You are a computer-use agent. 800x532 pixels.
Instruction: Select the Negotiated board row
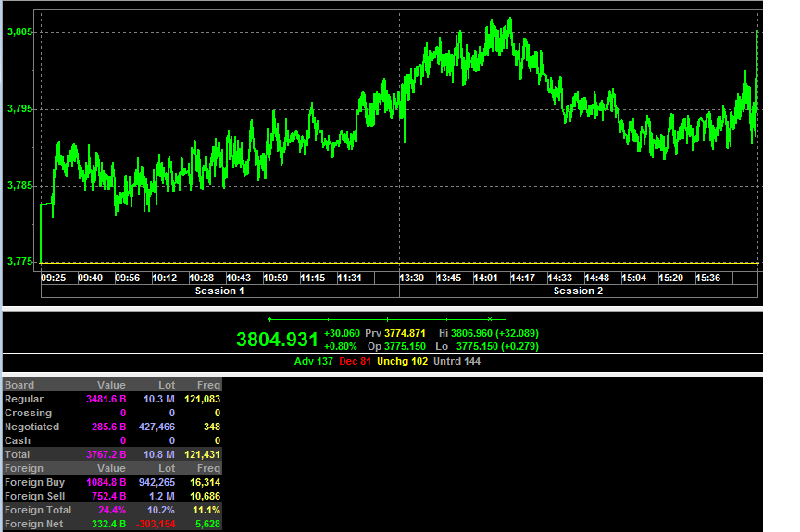click(112, 427)
